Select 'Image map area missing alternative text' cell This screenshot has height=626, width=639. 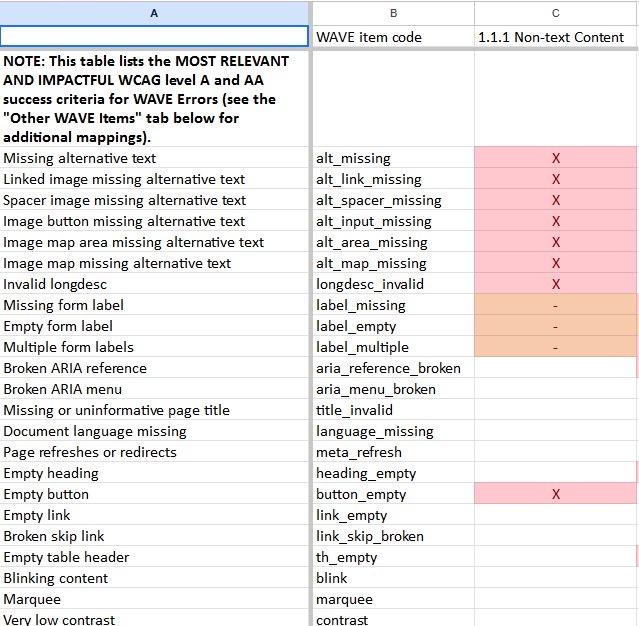click(x=154, y=242)
